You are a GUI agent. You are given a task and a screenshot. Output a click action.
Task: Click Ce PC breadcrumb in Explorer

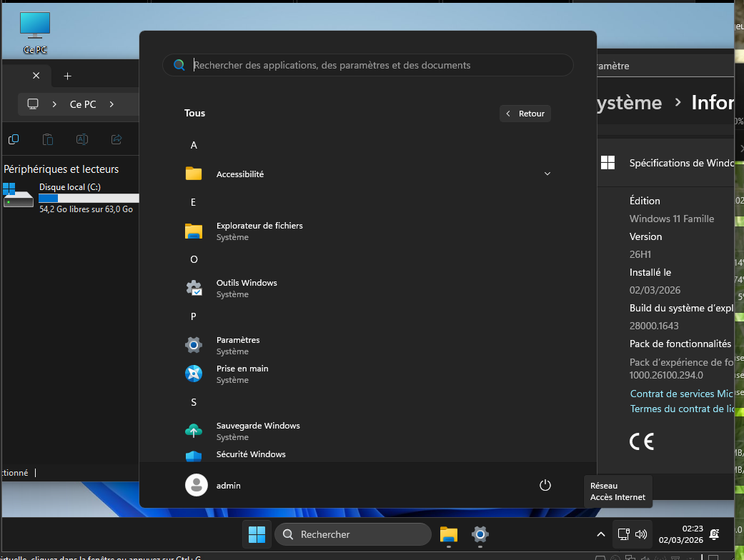coord(83,104)
